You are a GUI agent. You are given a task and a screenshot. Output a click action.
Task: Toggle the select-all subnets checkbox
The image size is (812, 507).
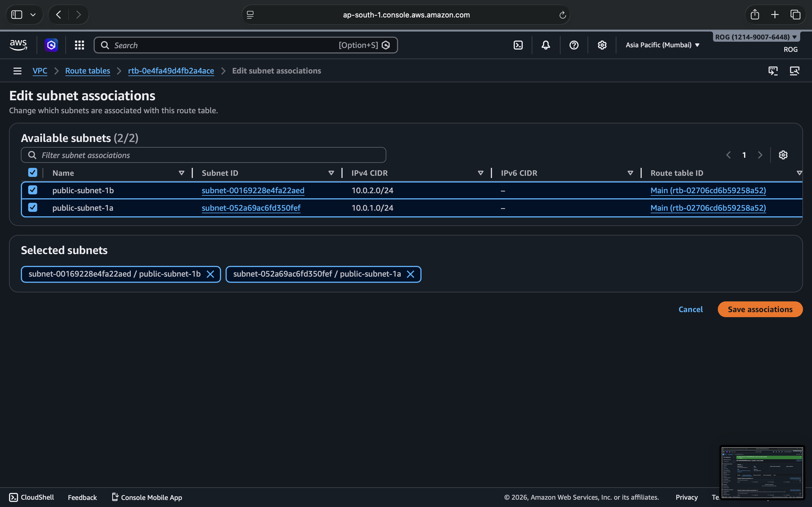pyautogui.click(x=32, y=173)
